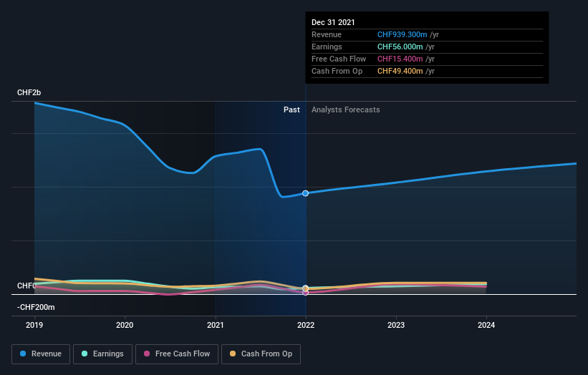The image size is (588, 375).
Task: Click the teal dot in Earnings legend
Action: [85, 354]
